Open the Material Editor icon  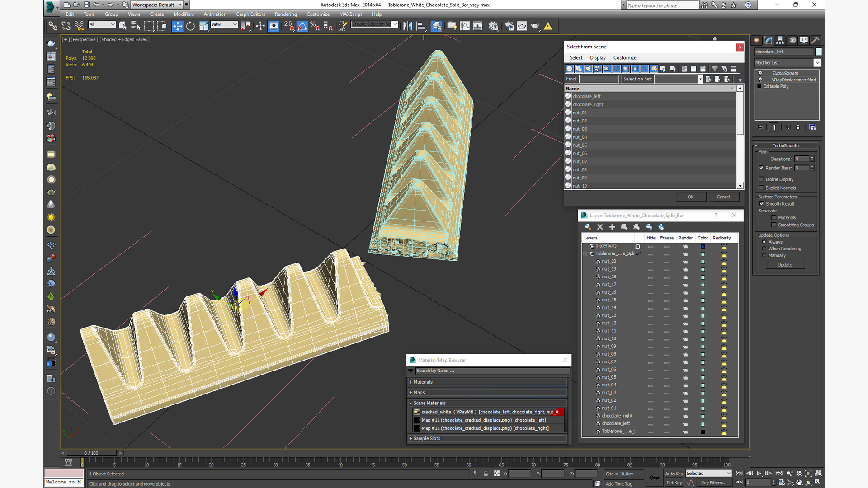493,26
